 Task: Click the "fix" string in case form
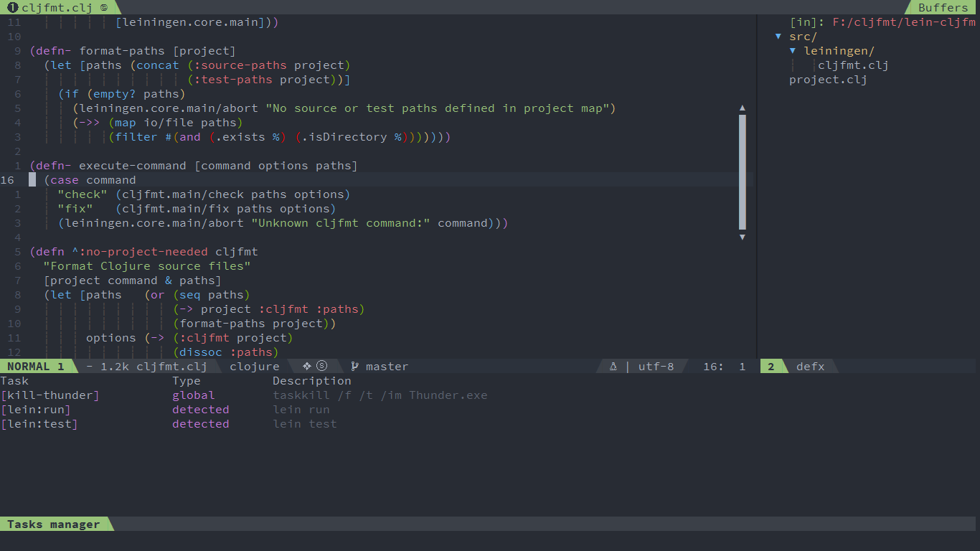[75, 209]
